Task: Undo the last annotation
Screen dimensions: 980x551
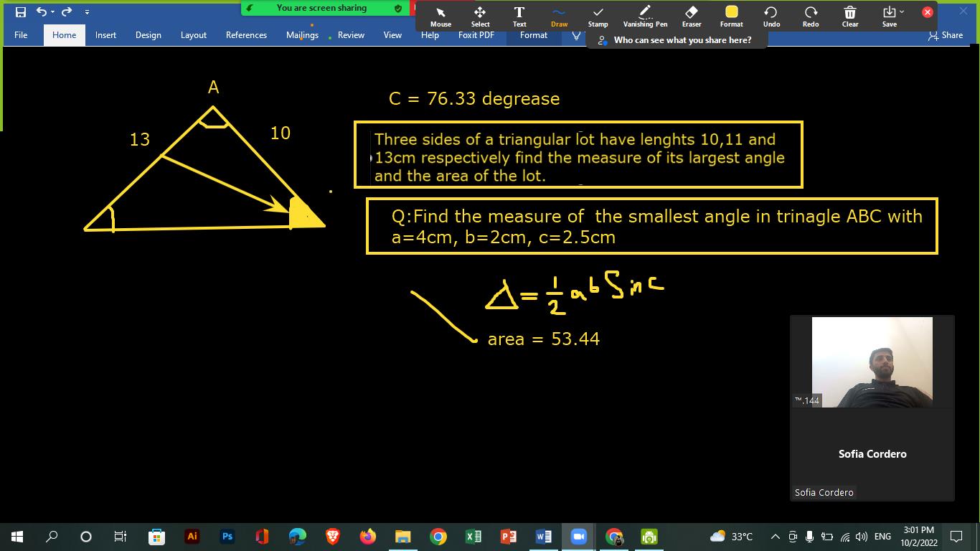Action: pos(771,16)
